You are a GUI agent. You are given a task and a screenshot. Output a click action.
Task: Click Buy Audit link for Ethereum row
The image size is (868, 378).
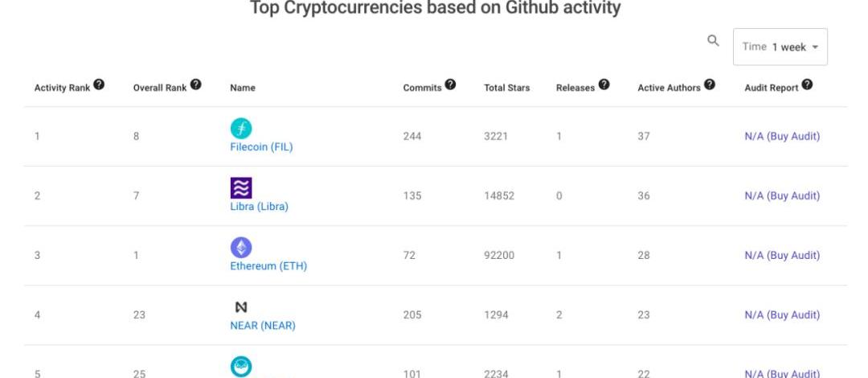(782, 256)
